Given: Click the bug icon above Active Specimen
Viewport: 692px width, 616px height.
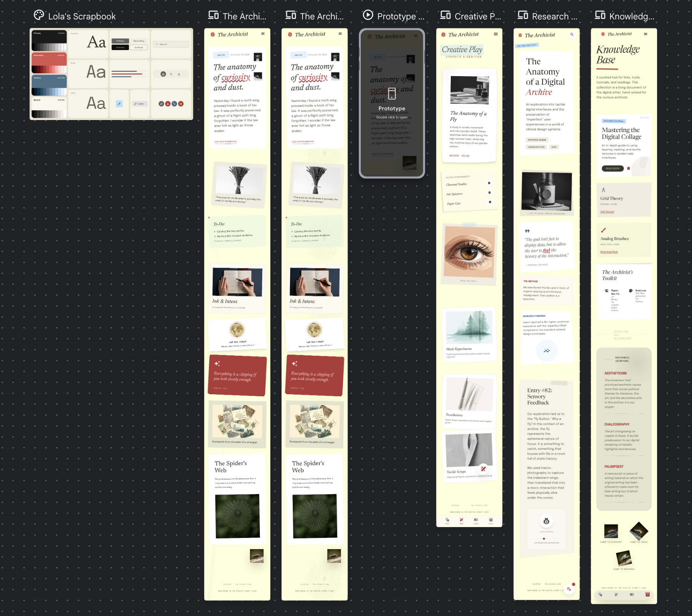Looking at the screenshot, I should pyautogui.click(x=546, y=521).
